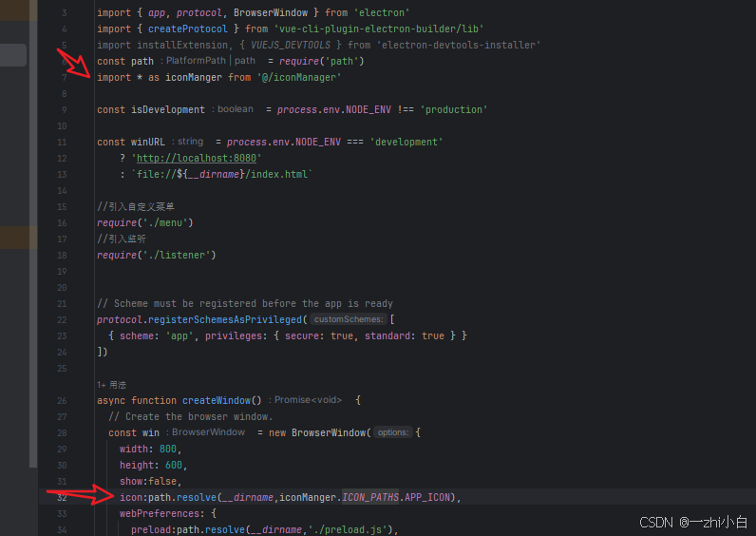This screenshot has width=756, height=536.
Task: Click the BrowserWindow constructor call
Action: click(x=329, y=432)
